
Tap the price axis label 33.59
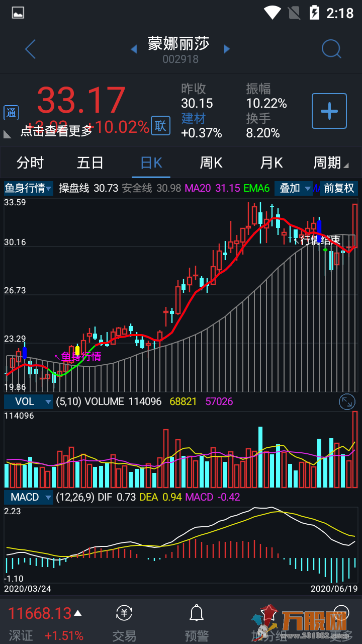[15, 203]
